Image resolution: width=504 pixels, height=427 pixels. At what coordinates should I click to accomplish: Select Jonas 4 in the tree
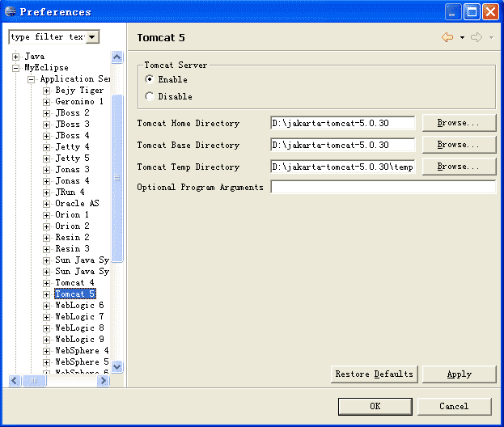click(x=72, y=180)
